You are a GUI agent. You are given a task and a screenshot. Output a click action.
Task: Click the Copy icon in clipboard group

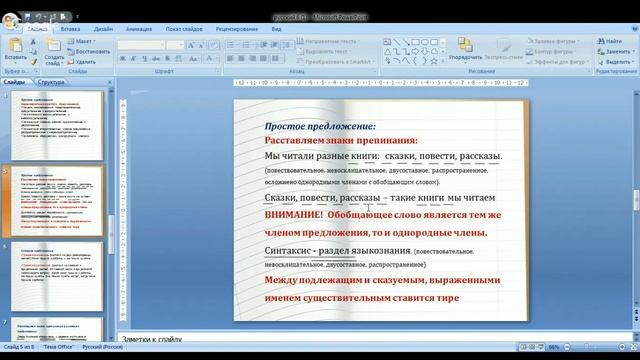(33, 52)
